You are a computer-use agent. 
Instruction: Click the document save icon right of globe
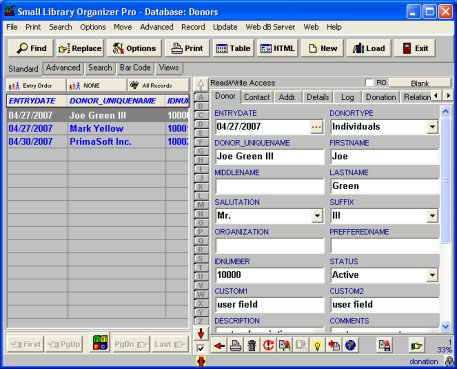[x=384, y=345]
